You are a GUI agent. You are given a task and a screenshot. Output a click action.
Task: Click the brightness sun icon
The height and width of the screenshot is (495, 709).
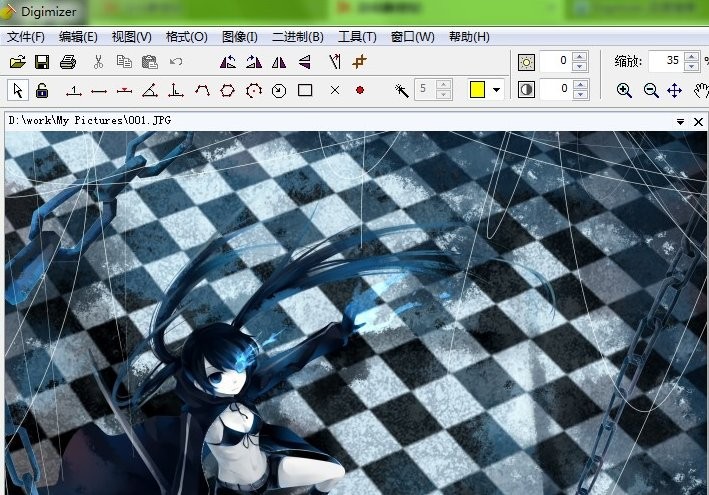coord(526,62)
